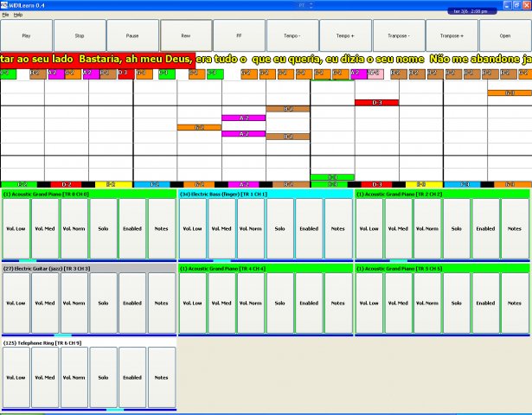Open the File menu

coord(5,15)
